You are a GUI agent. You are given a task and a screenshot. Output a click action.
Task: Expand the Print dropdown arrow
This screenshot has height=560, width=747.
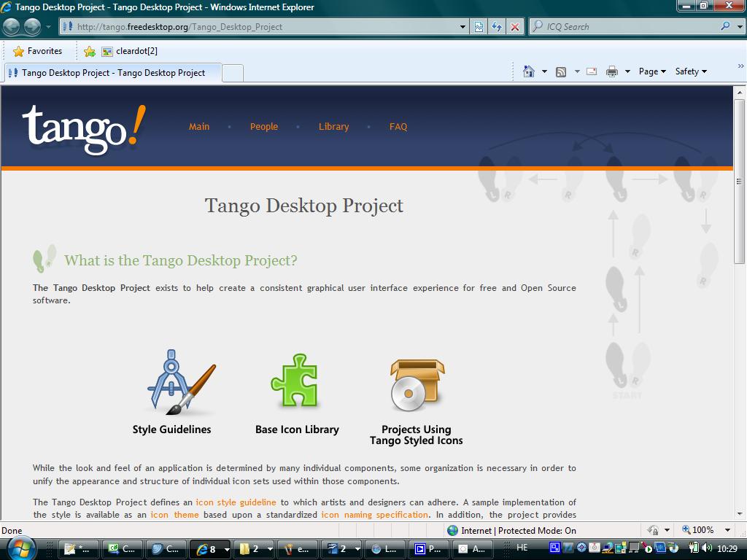pyautogui.click(x=627, y=72)
